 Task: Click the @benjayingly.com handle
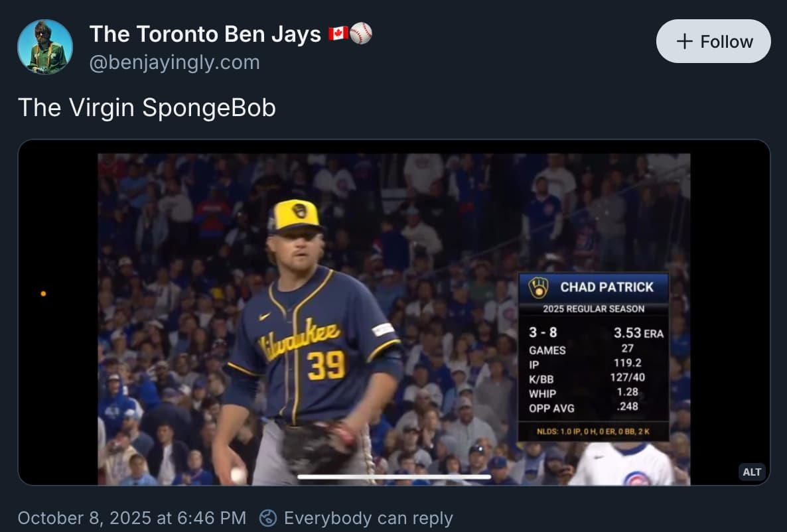(175, 63)
